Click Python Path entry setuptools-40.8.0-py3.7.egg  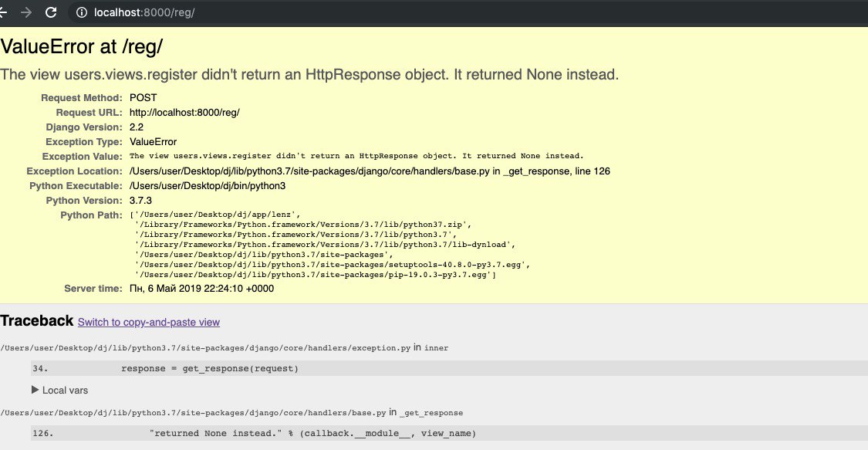tap(333, 265)
